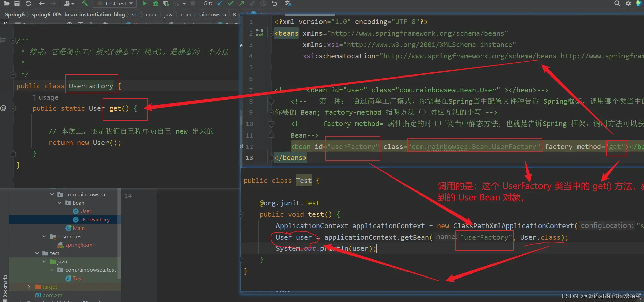This screenshot has width=644, height=302.
Task: Click the @org.junit.Test annotation
Action: (290, 203)
